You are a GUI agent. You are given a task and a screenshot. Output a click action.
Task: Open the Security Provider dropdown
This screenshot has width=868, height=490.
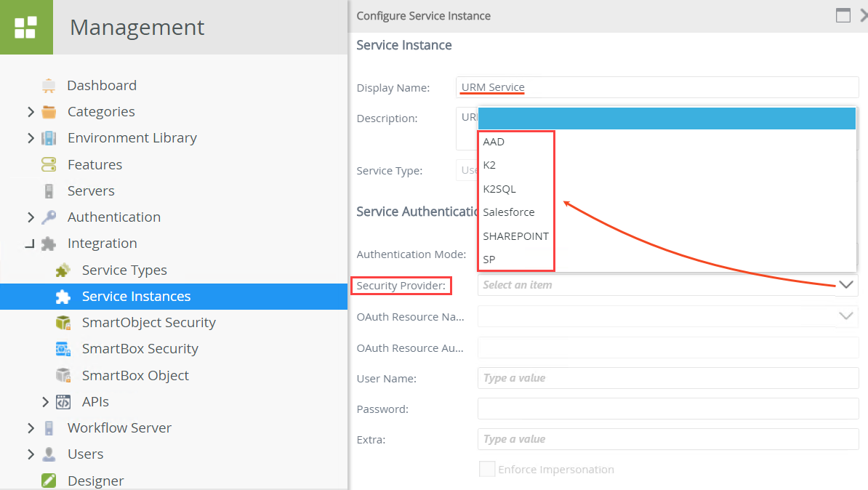(845, 285)
